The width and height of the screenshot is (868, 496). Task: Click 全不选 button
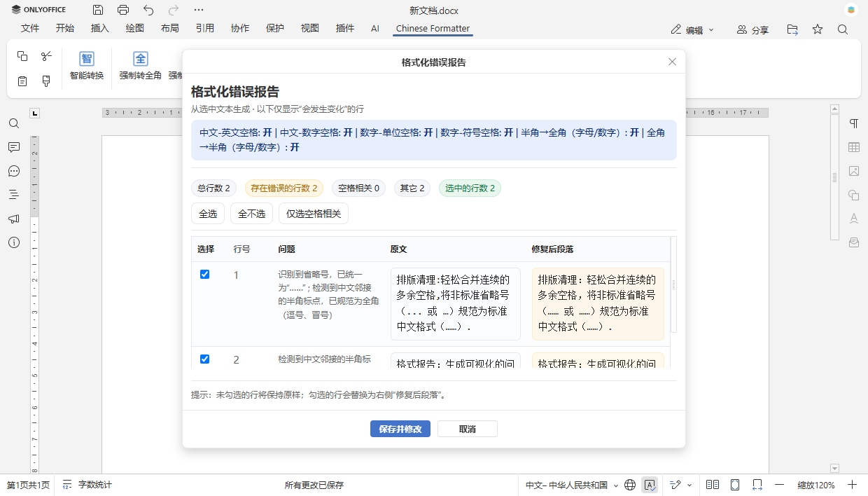click(251, 214)
